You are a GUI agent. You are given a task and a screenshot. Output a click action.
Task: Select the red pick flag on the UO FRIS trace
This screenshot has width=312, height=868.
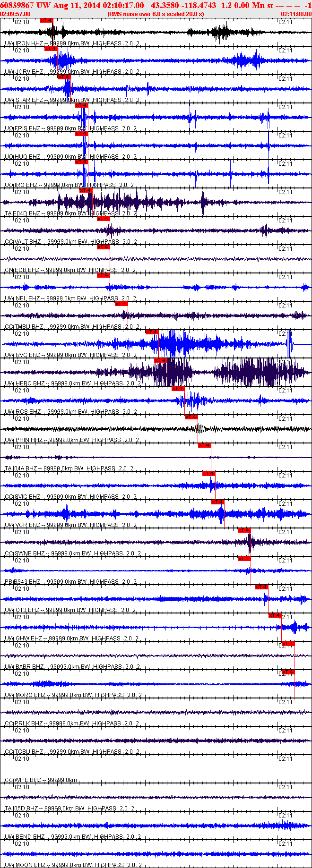[82, 105]
